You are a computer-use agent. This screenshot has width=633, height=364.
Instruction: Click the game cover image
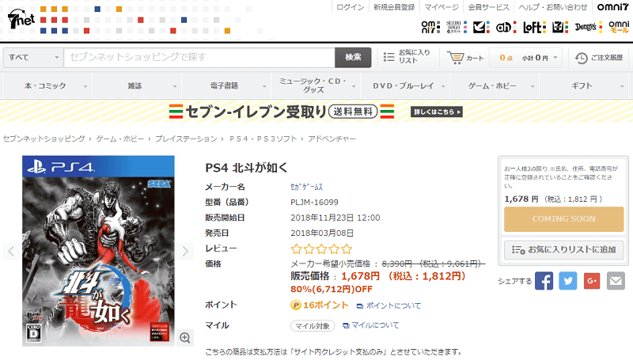coord(98,251)
